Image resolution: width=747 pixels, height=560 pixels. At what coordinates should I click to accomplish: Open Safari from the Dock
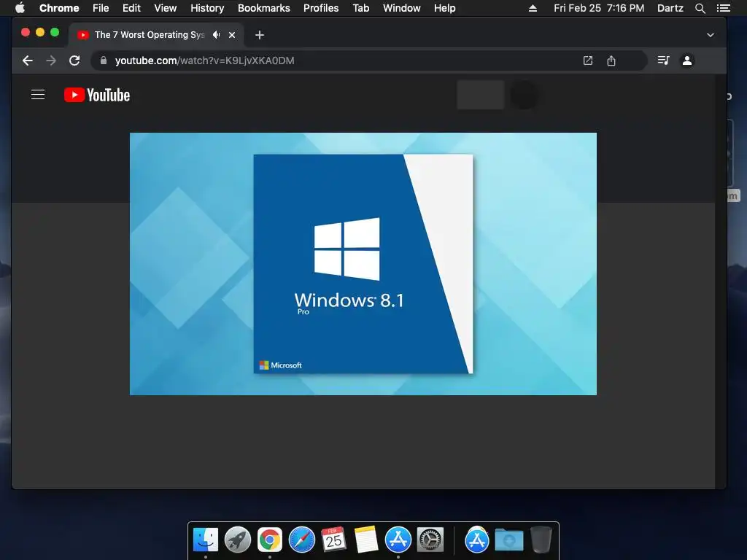pos(302,540)
